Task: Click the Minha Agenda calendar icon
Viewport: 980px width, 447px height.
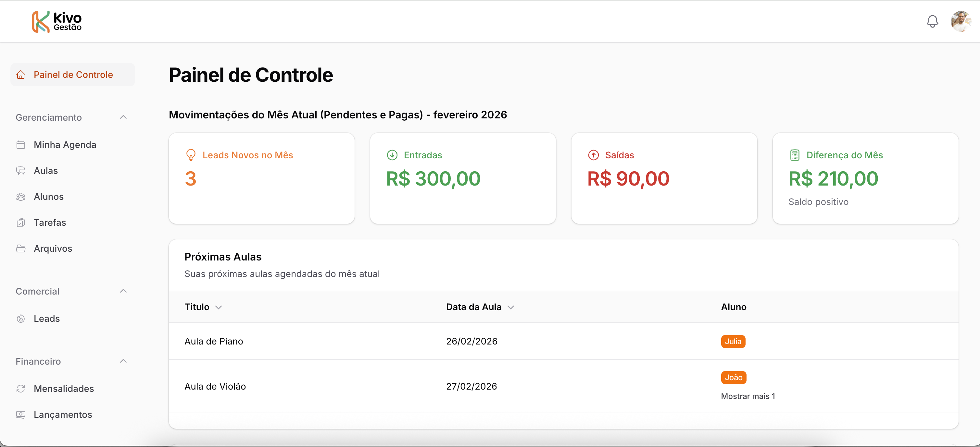Action: (x=21, y=145)
